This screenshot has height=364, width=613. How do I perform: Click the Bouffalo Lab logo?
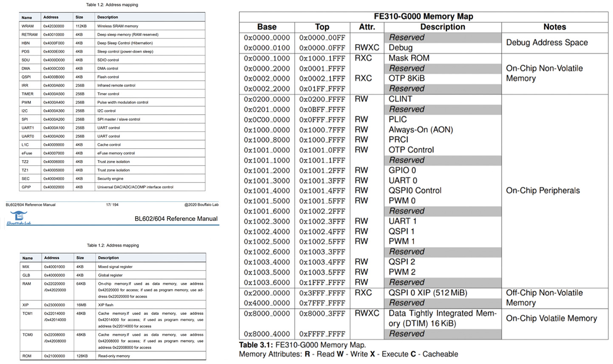click(x=19, y=217)
